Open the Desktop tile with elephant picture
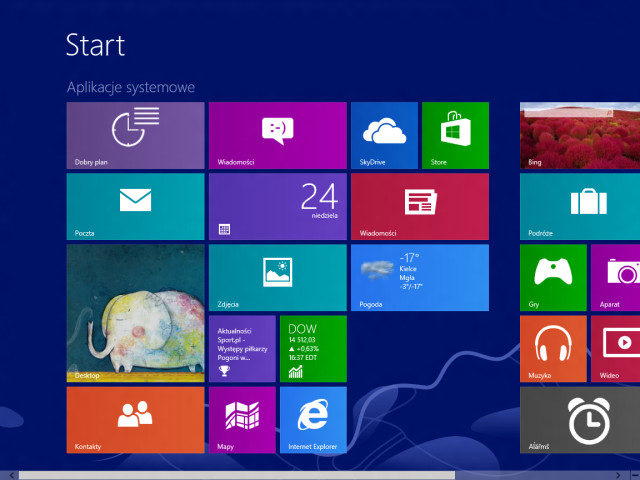Screen dimensions: 640x480 [x=135, y=313]
